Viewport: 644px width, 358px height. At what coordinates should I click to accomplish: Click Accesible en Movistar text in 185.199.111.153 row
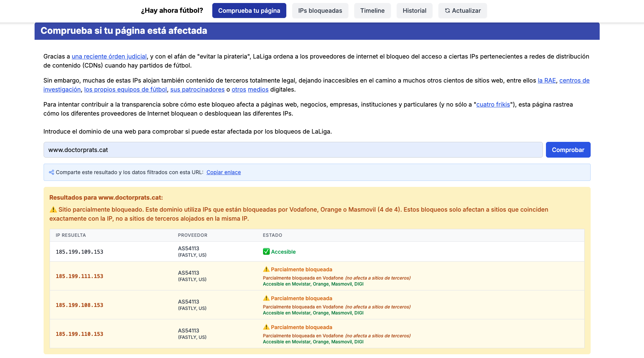pos(313,284)
